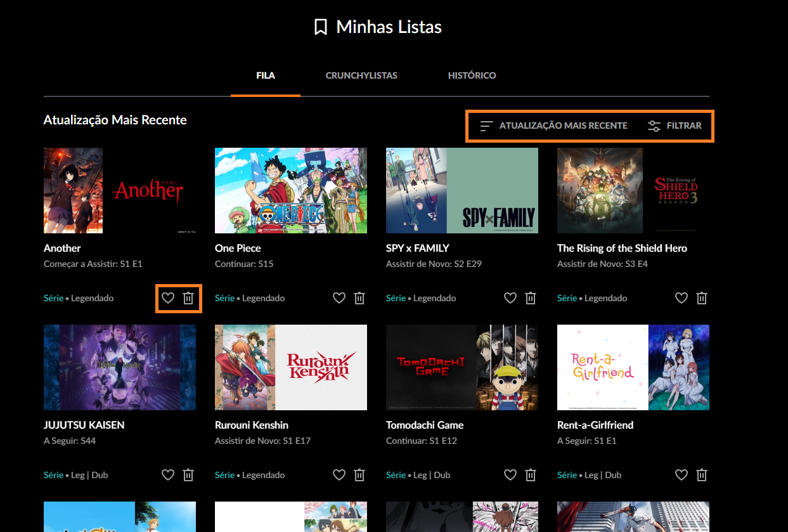Click the Série label under Tomodachi Game
Viewport: 788px width, 532px height.
click(396, 475)
